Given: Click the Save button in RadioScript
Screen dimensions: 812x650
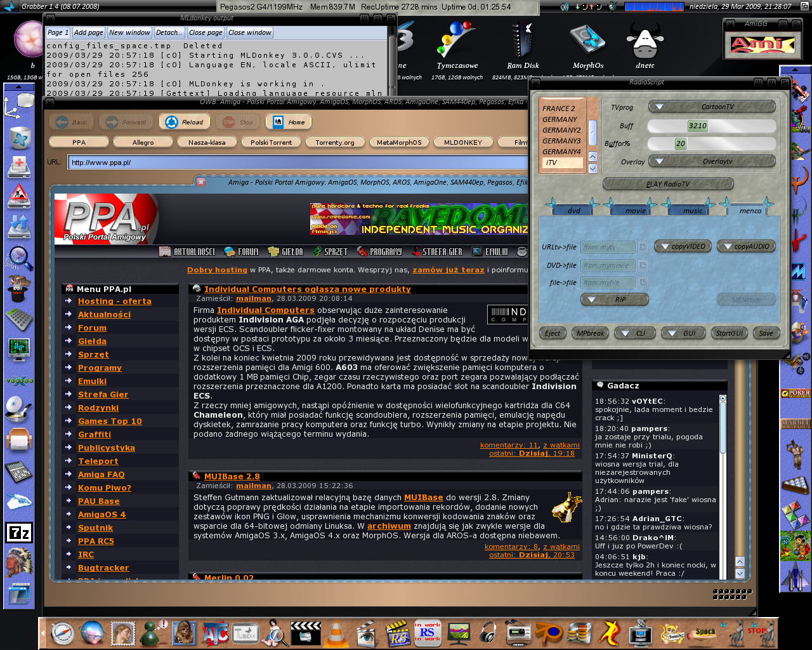Looking at the screenshot, I should click(x=766, y=333).
